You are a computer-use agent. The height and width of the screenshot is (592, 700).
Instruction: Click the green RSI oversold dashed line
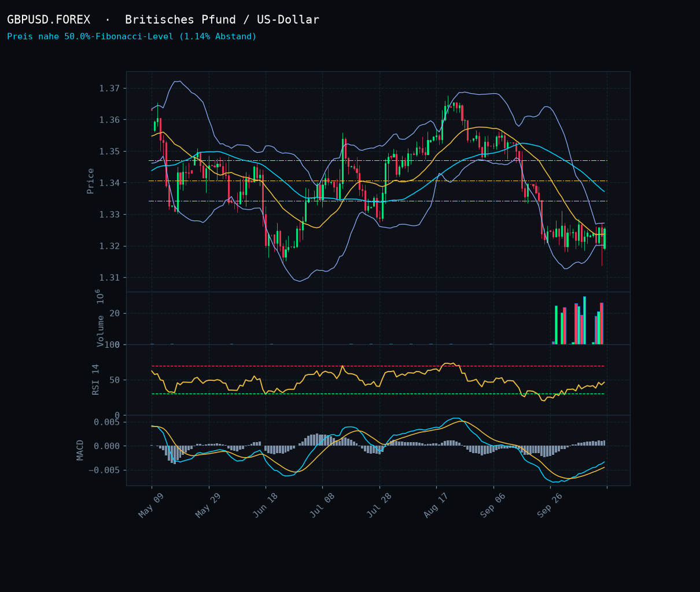[378, 394]
